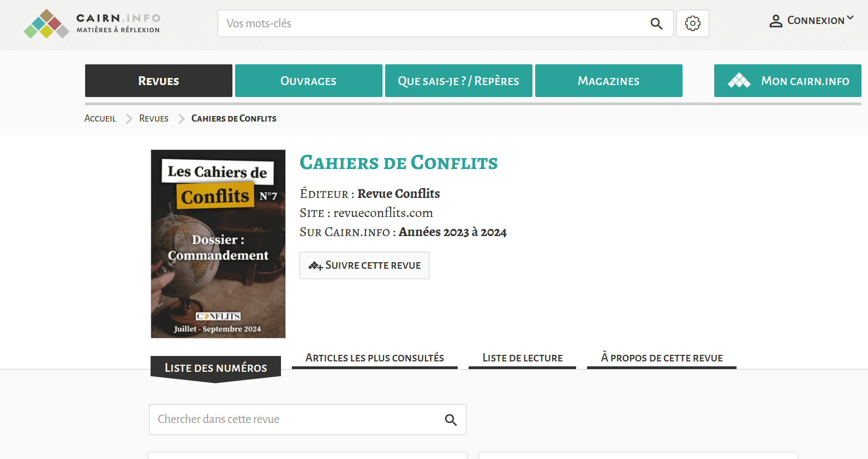Switch to À propos de cette revue tab
The width and height of the screenshot is (868, 459).
(x=662, y=358)
